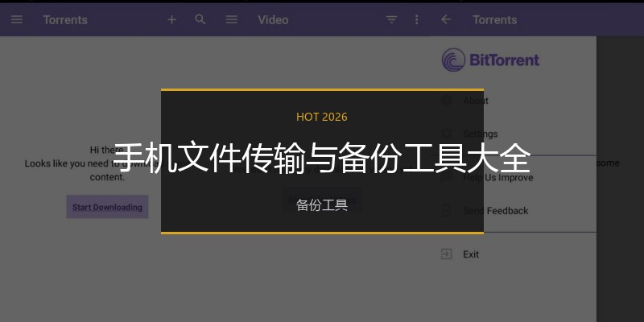Open the About menu entry
The height and width of the screenshot is (322, 644).
476,101
